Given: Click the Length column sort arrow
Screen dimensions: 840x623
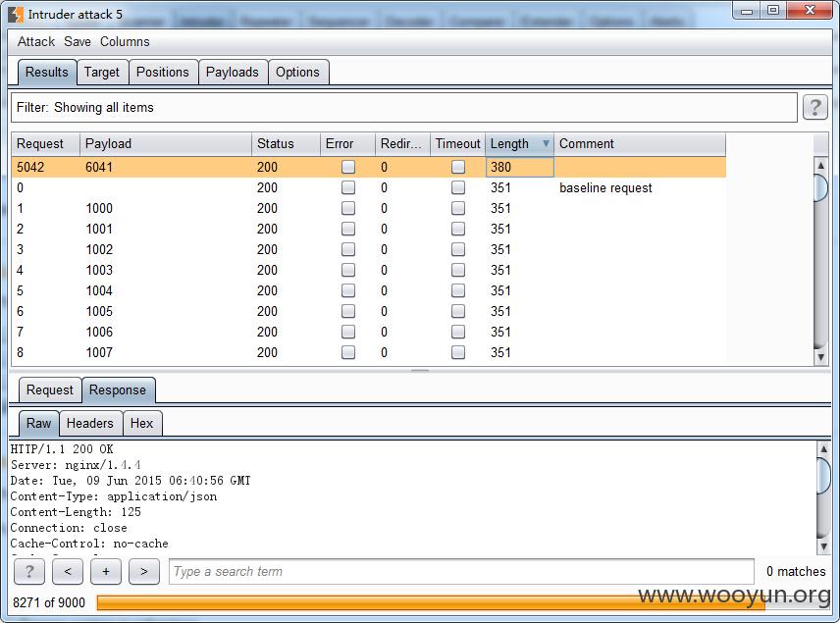Looking at the screenshot, I should [x=546, y=143].
